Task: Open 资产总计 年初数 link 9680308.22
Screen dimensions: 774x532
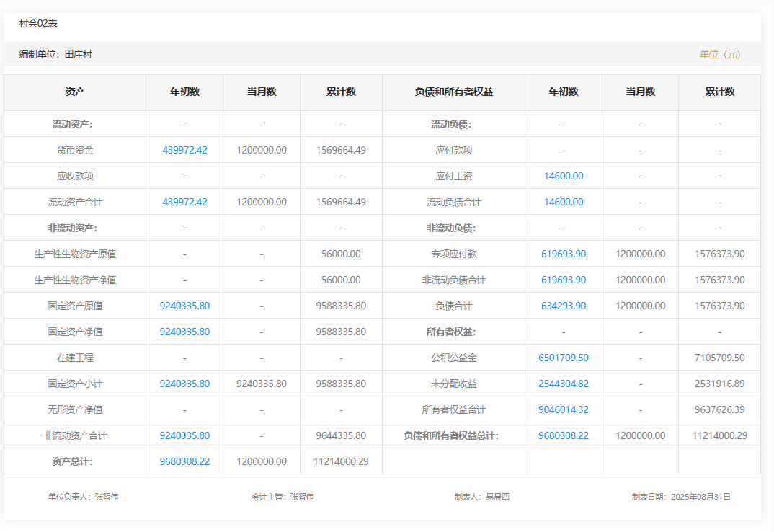Action: click(x=184, y=461)
